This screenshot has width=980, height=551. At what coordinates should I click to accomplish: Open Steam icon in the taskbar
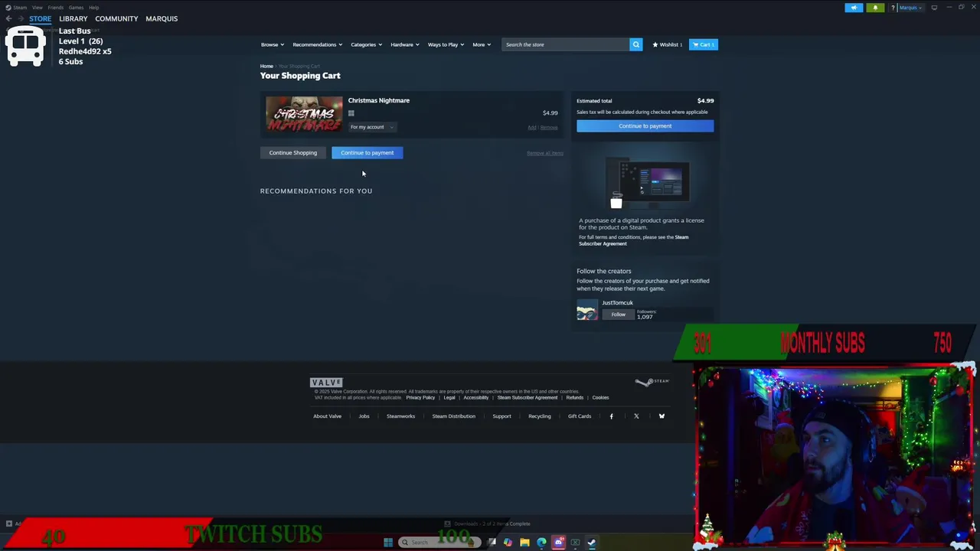click(x=592, y=543)
